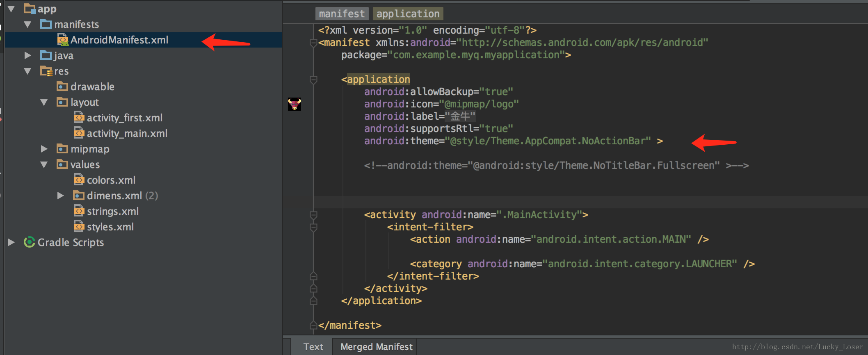Click the drawable folder icon
This screenshot has height=355, width=868.
62,86
